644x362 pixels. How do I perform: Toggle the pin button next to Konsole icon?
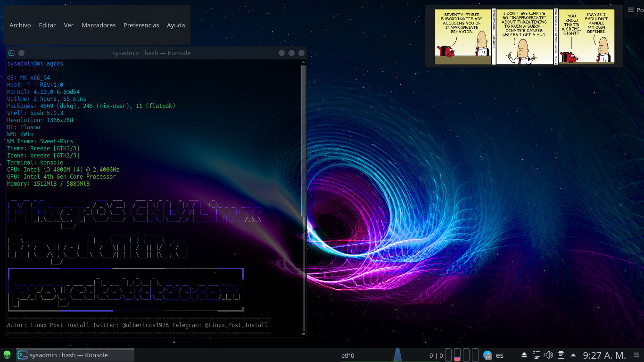coord(21,53)
